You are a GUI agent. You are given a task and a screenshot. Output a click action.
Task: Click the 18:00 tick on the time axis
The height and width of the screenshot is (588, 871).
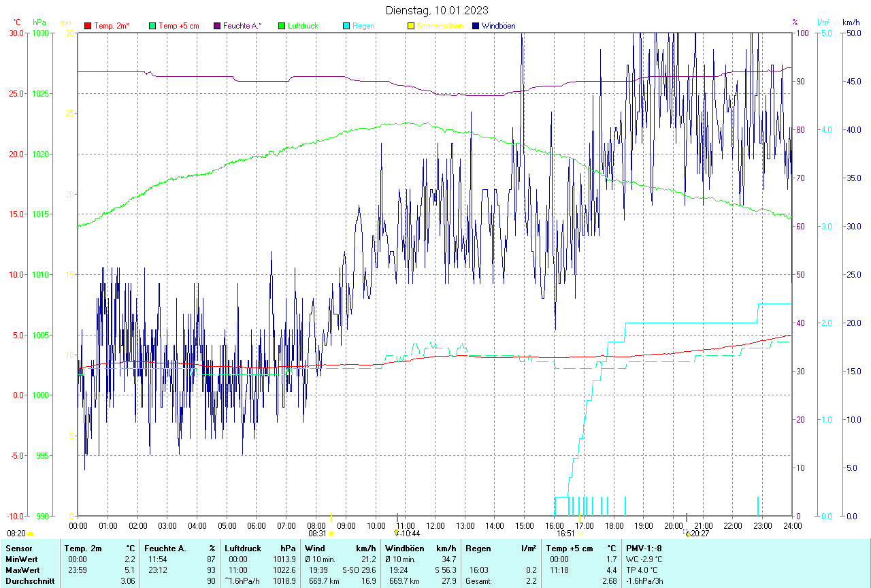(x=614, y=525)
